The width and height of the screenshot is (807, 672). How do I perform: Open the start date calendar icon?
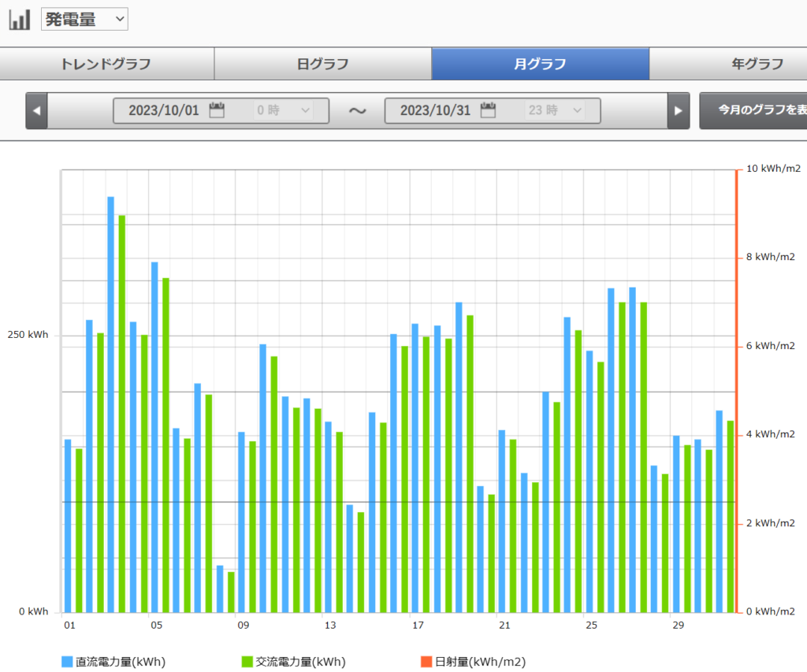(x=217, y=110)
